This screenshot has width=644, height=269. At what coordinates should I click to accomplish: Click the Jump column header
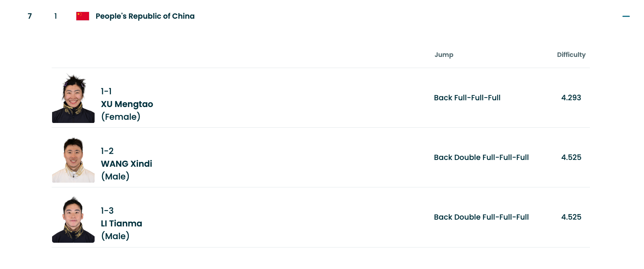444,55
